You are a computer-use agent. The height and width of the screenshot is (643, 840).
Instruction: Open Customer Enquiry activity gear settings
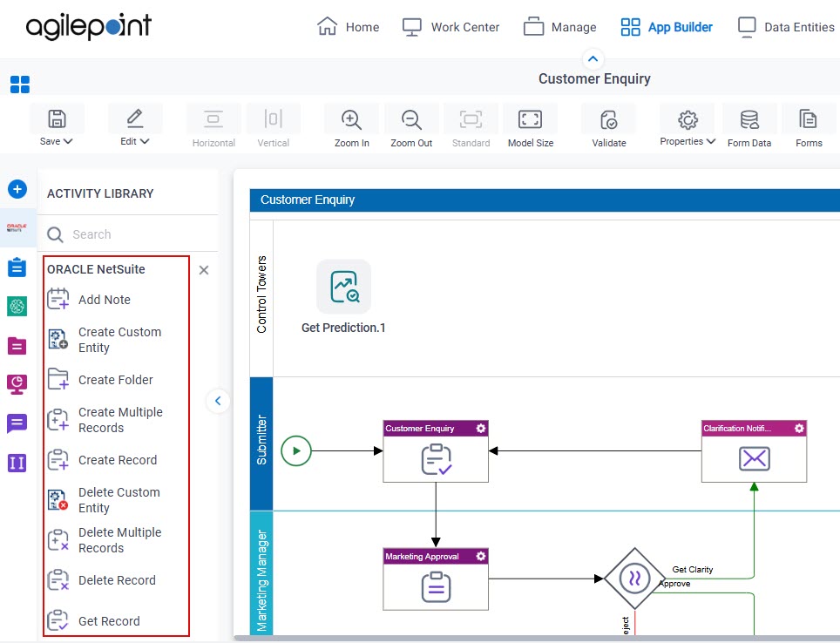click(480, 428)
